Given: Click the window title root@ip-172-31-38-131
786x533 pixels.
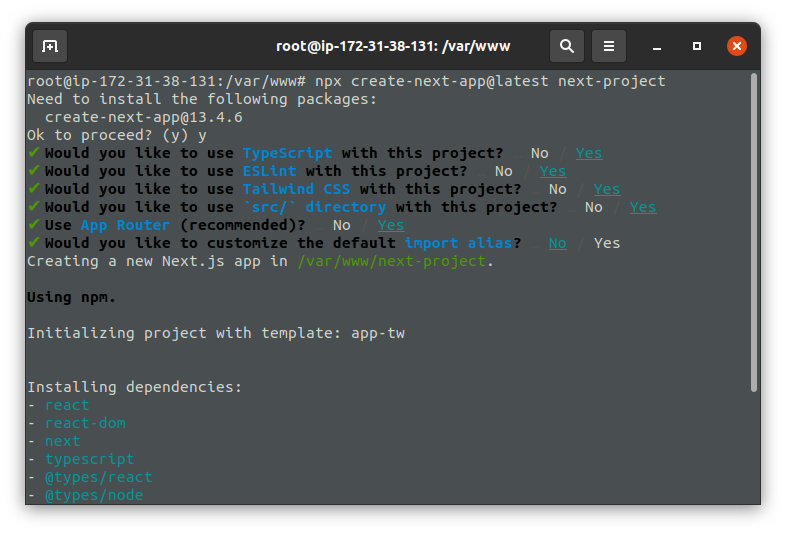Looking at the screenshot, I should click(393, 46).
